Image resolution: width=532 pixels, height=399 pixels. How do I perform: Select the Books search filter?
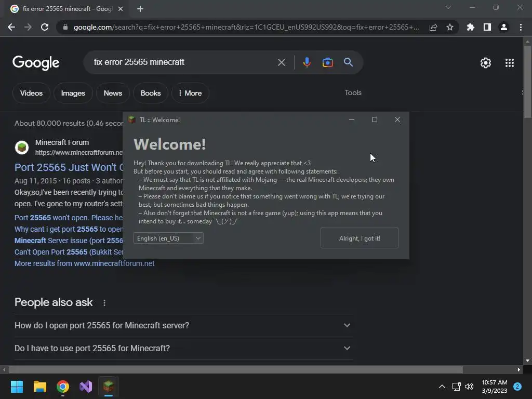[151, 93]
